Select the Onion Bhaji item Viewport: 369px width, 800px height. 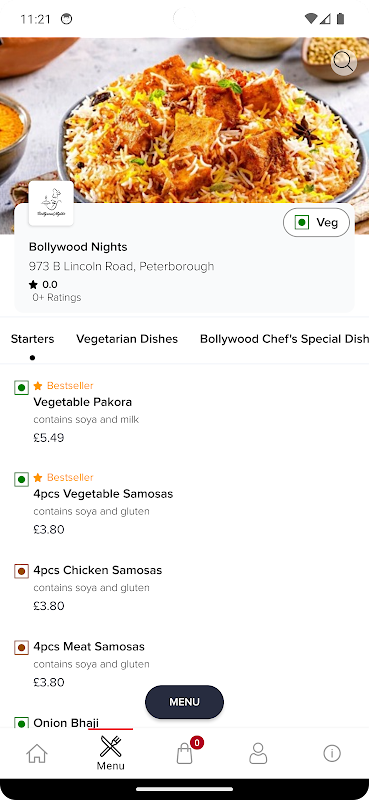coord(66,722)
